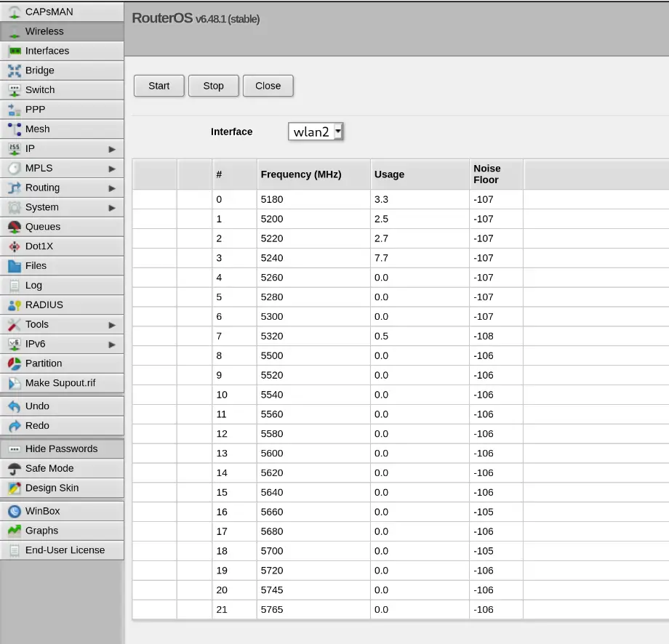Click the IP menu icon
669x644 pixels.
pyautogui.click(x=15, y=149)
